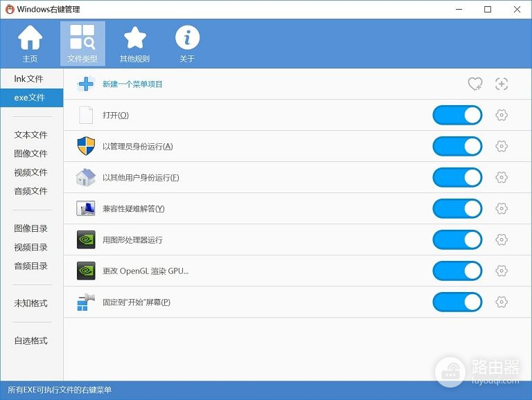Toggle 以其他用户身份运行(F) switch
Screen dimensions: 532x400
click(x=457, y=178)
